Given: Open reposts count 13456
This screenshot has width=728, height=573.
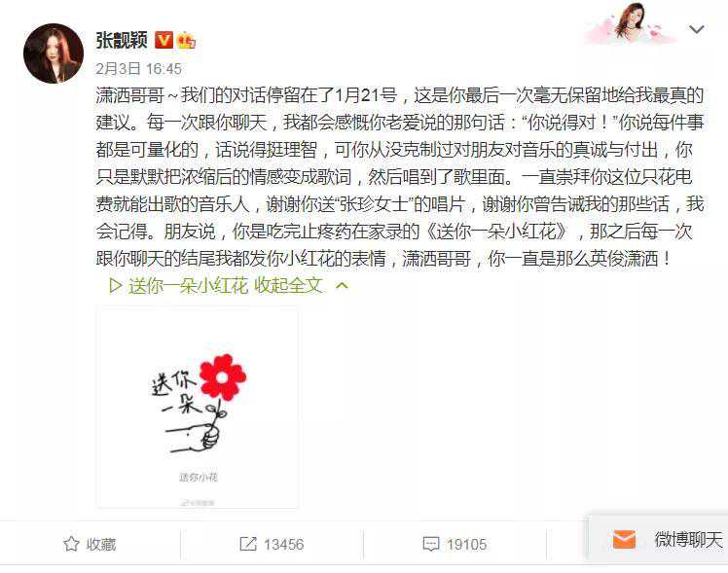Looking at the screenshot, I should pos(283,544).
